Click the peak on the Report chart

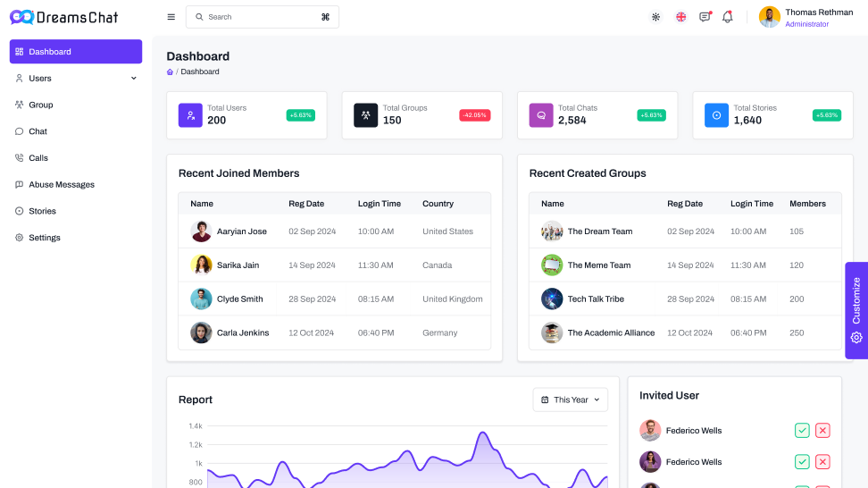click(483, 433)
